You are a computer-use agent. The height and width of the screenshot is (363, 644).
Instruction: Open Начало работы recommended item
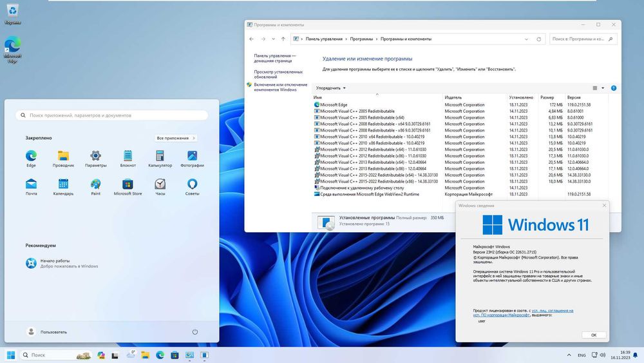click(x=62, y=264)
